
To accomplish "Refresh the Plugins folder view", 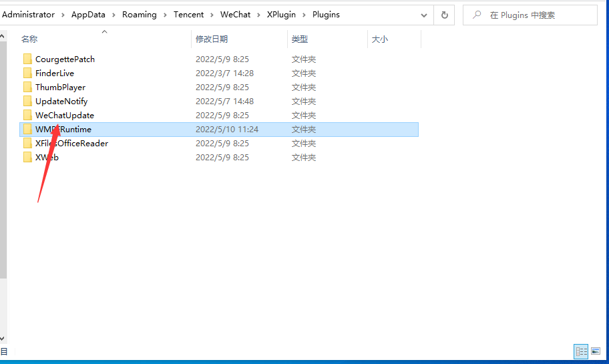I will click(x=444, y=15).
